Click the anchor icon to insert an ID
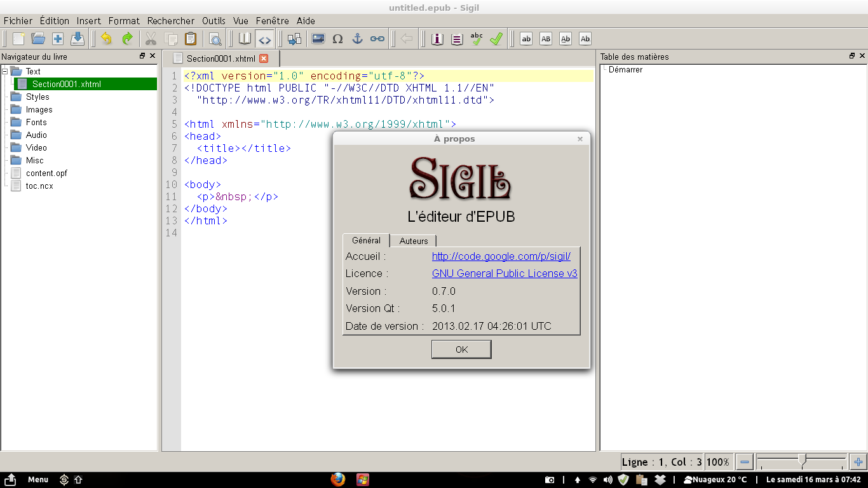This screenshot has width=868, height=488. tap(357, 39)
